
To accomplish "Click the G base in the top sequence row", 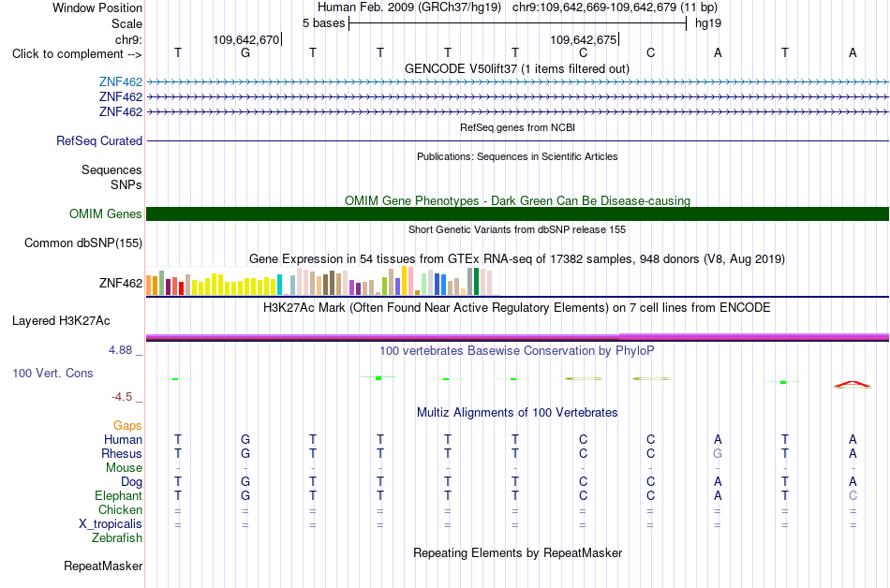I will 245,52.
